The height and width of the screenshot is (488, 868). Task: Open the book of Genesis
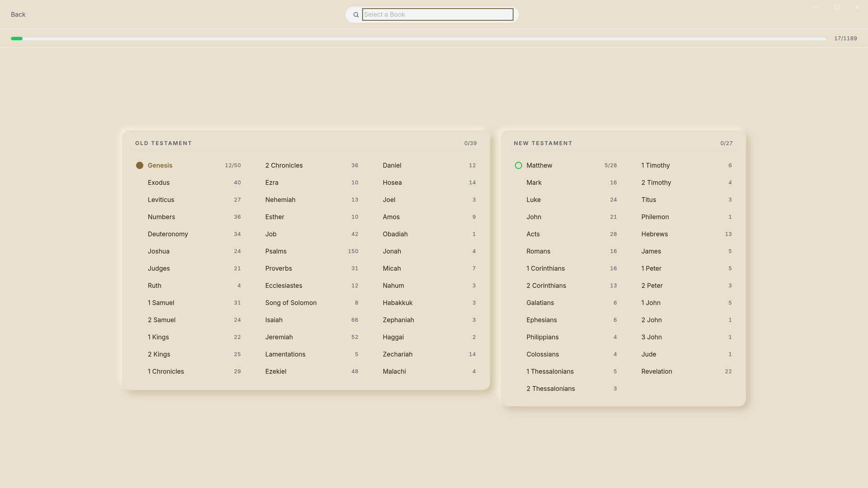[189, 165]
